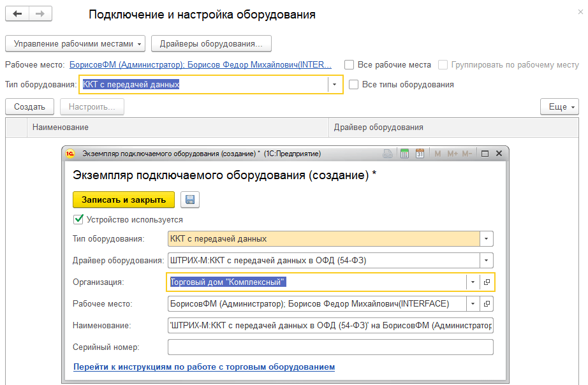This screenshot has height=385, width=588.
Task: Click the 'Настроить...' button
Action: (92, 107)
